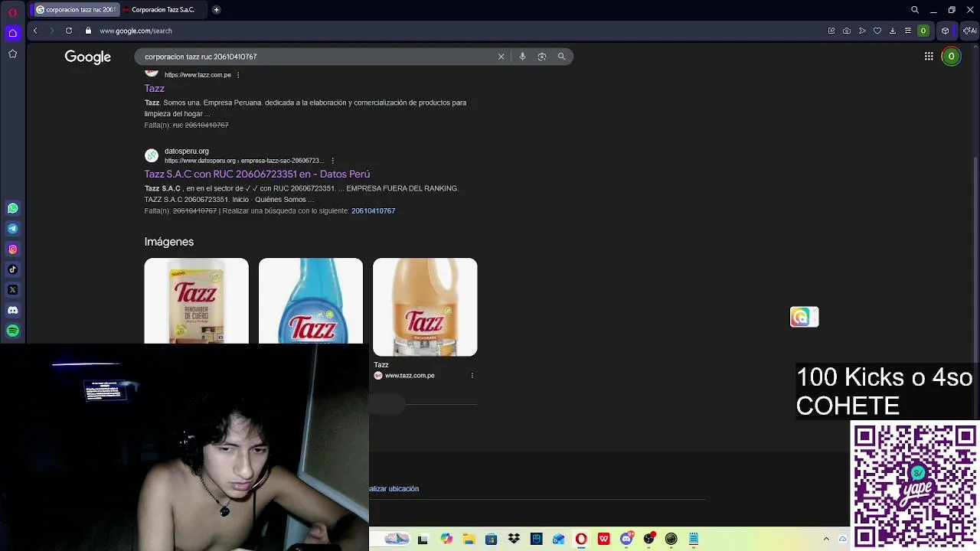The width and height of the screenshot is (980, 551).
Task: Switch to Corporacion Tazz S.A.C. tab
Action: pos(162,10)
